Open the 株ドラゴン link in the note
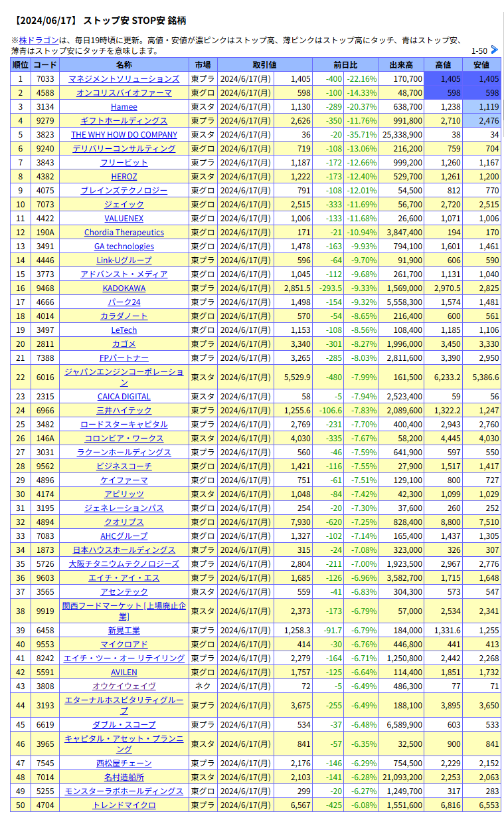 pyautogui.click(x=39, y=40)
